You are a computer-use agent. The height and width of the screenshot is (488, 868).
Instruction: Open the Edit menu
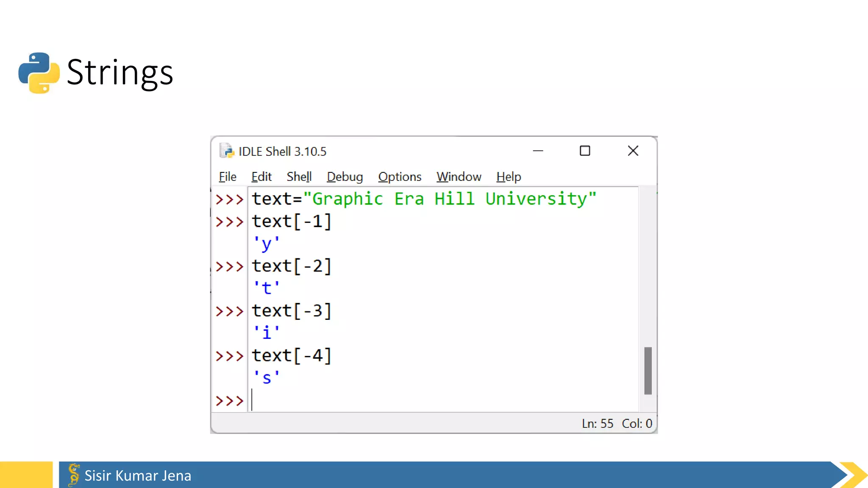point(261,177)
